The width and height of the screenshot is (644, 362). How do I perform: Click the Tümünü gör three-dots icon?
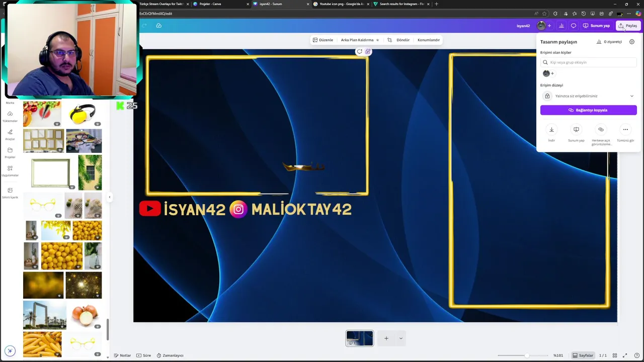coord(625,130)
